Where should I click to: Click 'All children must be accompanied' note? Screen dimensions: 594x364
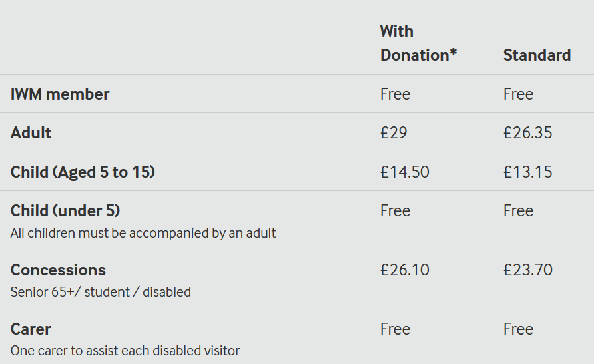[x=143, y=233]
